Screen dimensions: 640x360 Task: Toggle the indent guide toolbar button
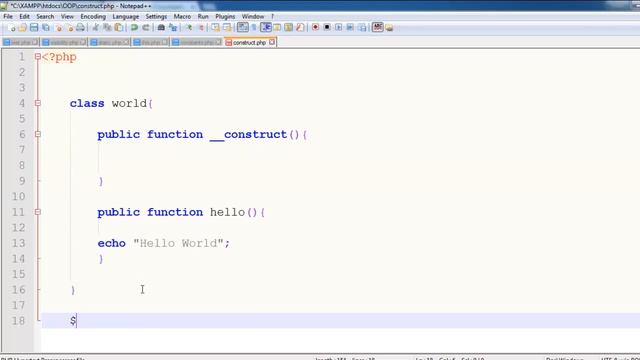coord(266,27)
